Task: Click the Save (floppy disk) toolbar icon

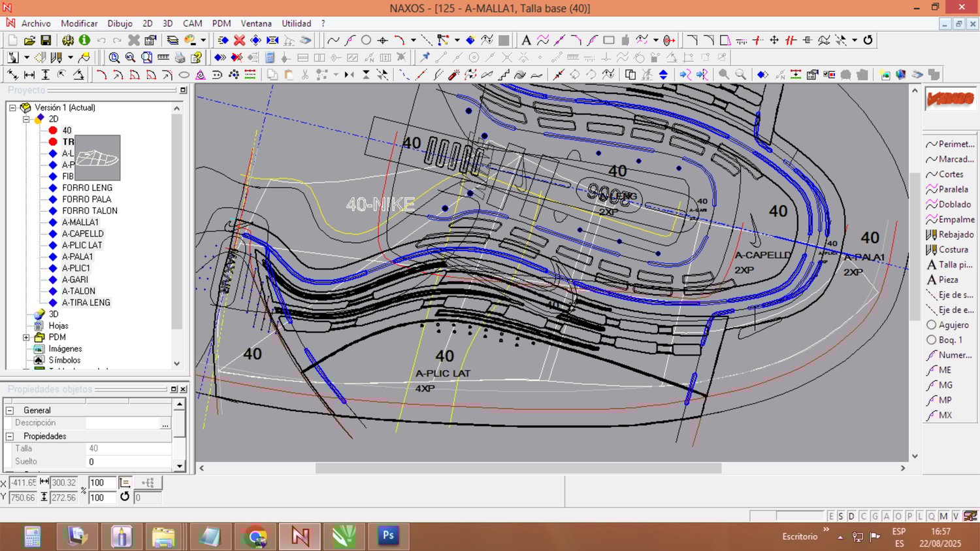Action: point(46,41)
